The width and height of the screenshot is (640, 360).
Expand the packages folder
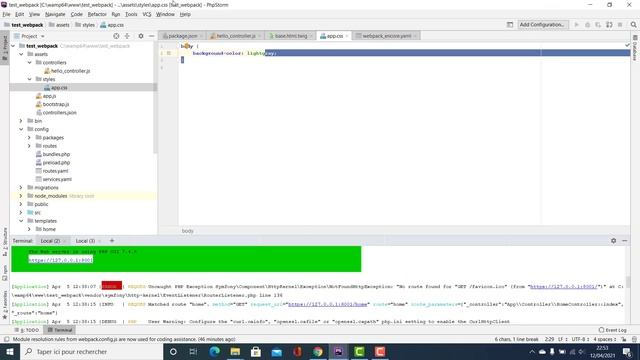29,138
